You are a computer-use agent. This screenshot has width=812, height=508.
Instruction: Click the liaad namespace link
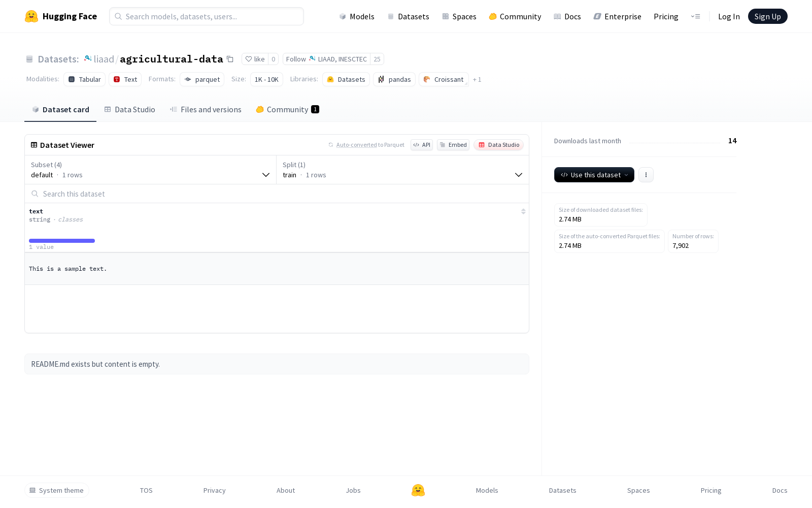click(x=104, y=59)
